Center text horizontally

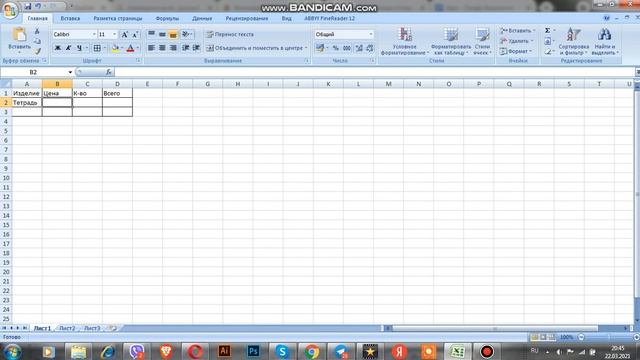click(162, 48)
